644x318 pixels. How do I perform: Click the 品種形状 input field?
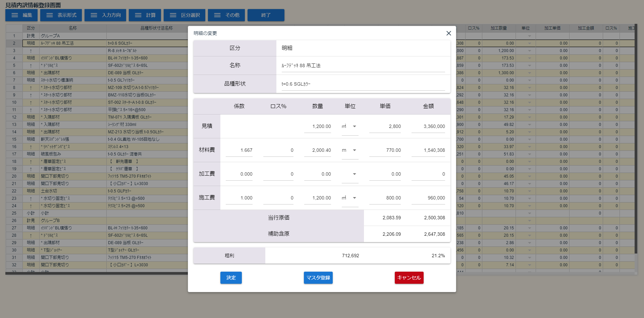click(x=363, y=84)
